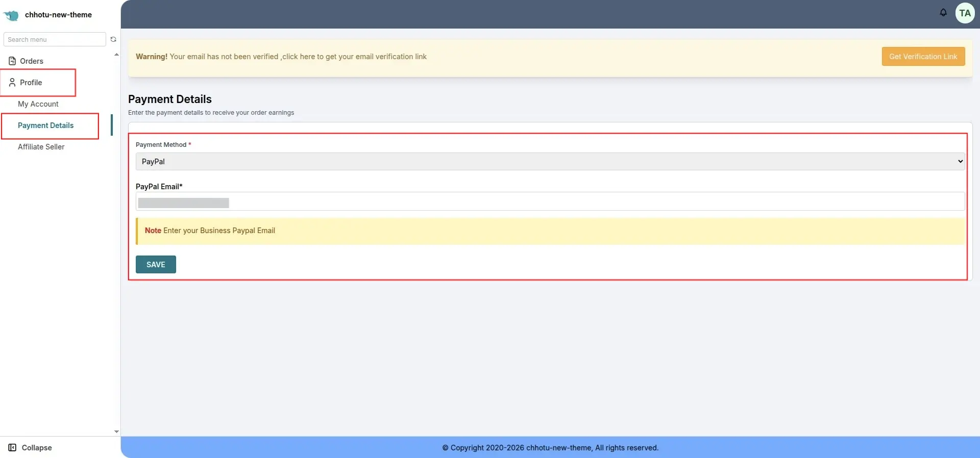Screen dimensions: 980x458
Task: Click the copyright footer text
Action: pos(550,448)
